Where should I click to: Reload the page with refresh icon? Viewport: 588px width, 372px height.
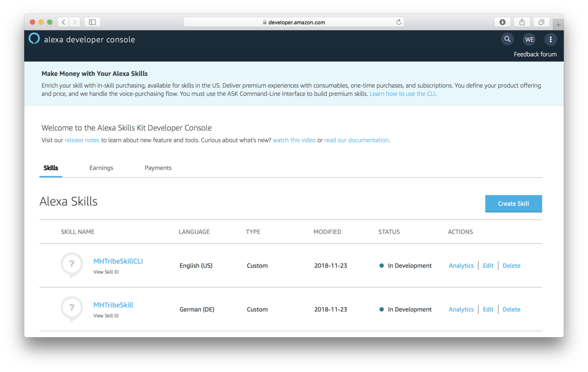[399, 22]
